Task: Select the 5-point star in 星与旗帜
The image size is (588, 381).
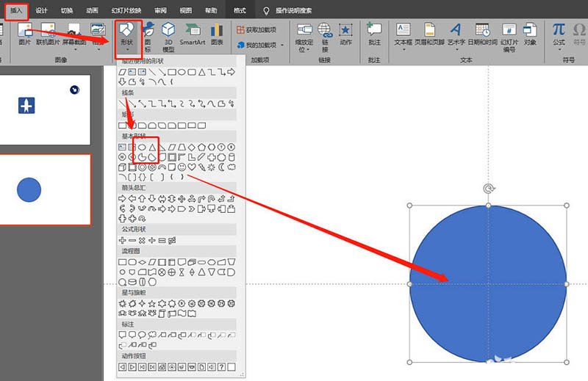Action: point(152,303)
